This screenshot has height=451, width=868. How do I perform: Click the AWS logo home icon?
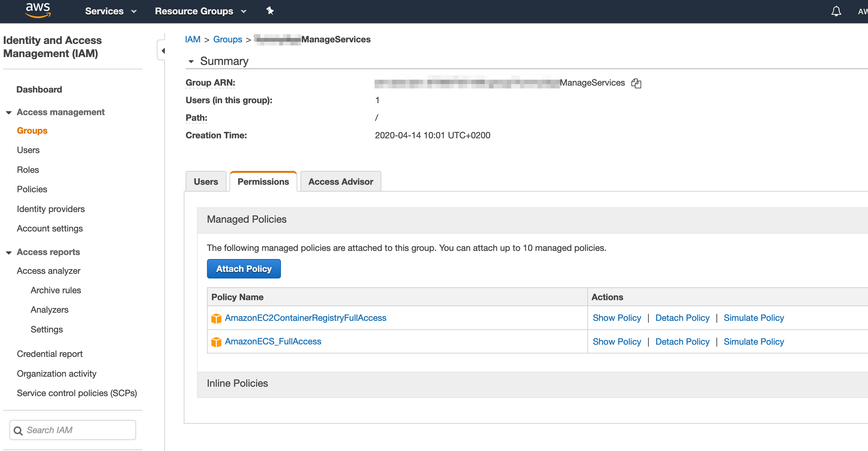tap(38, 10)
